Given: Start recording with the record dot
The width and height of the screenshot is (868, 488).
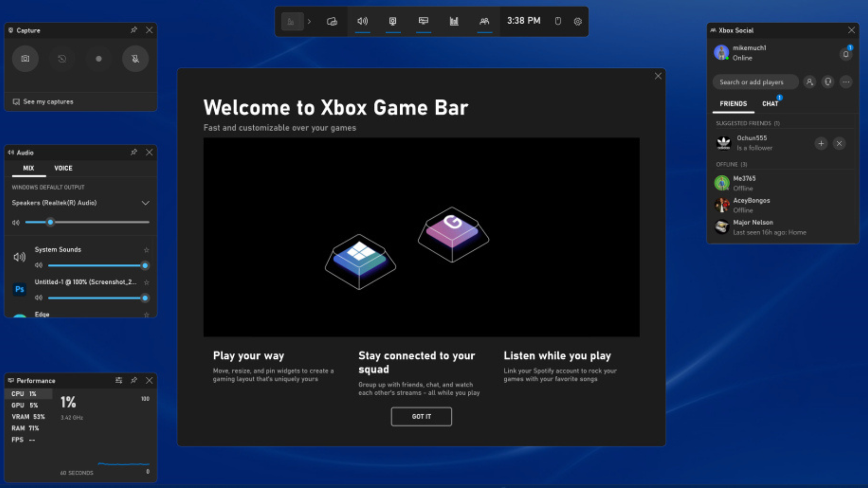Looking at the screenshot, I should (99, 59).
